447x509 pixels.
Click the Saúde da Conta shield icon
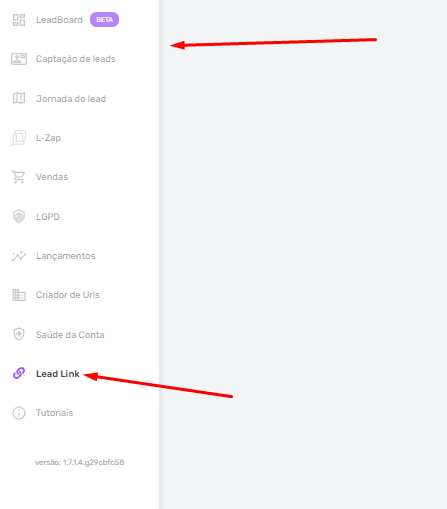pos(19,334)
